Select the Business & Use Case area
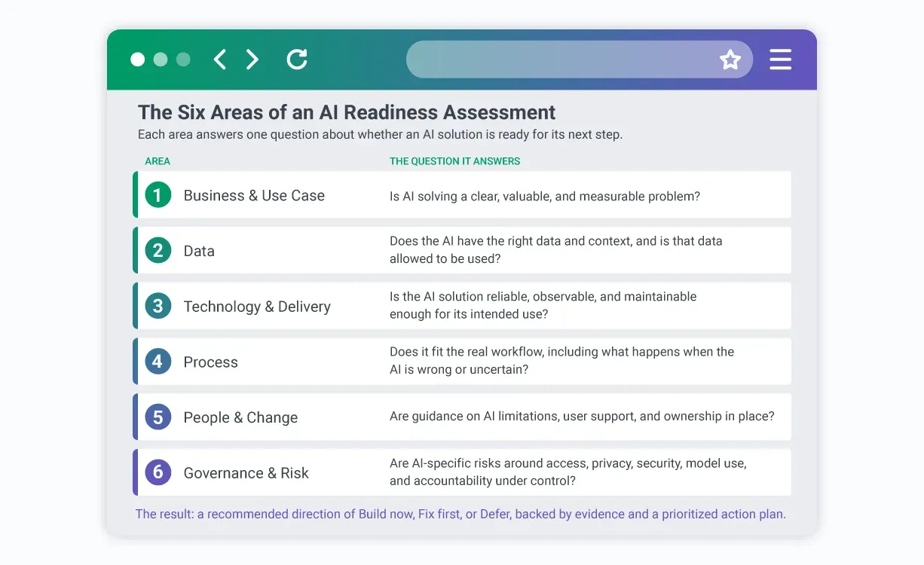This screenshot has height=565, width=924. tap(254, 195)
